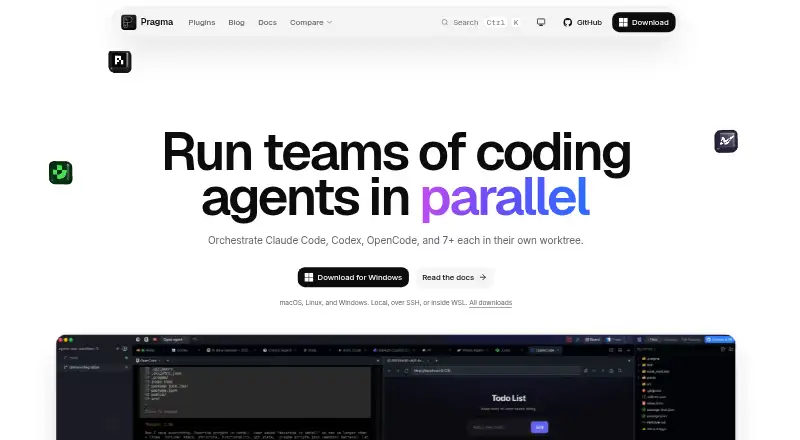Go to the Blog page
Screen dimensions: 800x440
tap(236, 22)
